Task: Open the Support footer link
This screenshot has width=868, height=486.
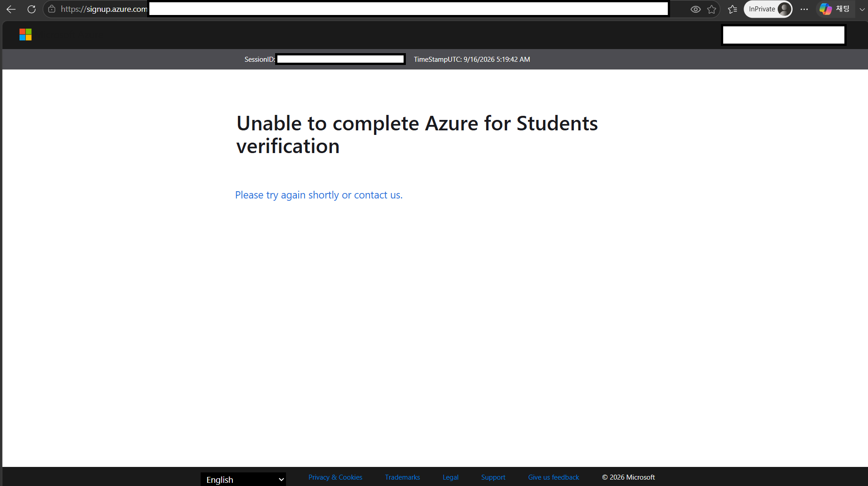Action: click(x=493, y=477)
